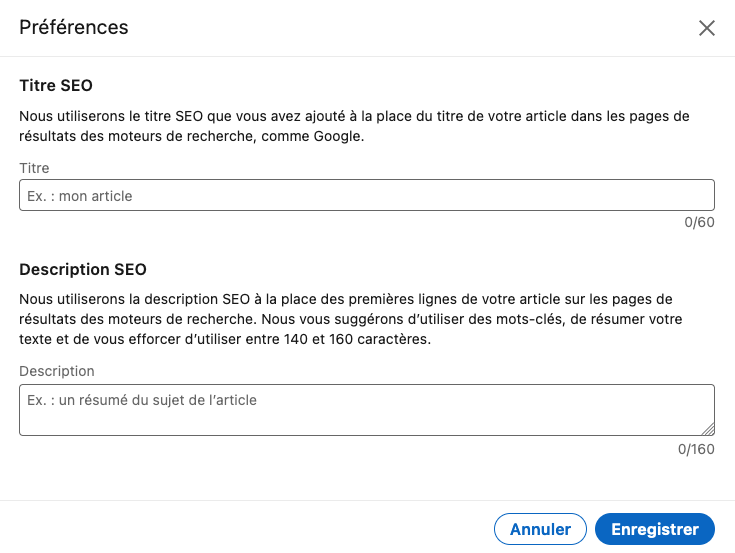The image size is (735, 553).
Task: Click the "Préférences" dialog title
Action: tap(74, 27)
